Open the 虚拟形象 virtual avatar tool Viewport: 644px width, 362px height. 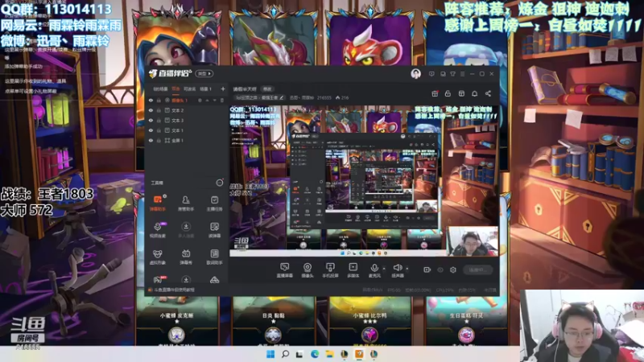pos(158,257)
